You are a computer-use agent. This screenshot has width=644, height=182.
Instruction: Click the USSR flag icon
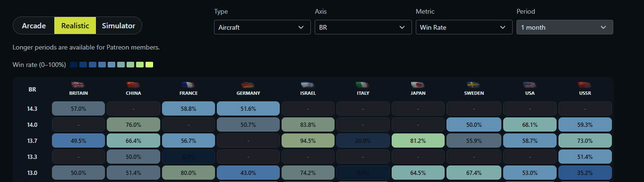coord(585,85)
